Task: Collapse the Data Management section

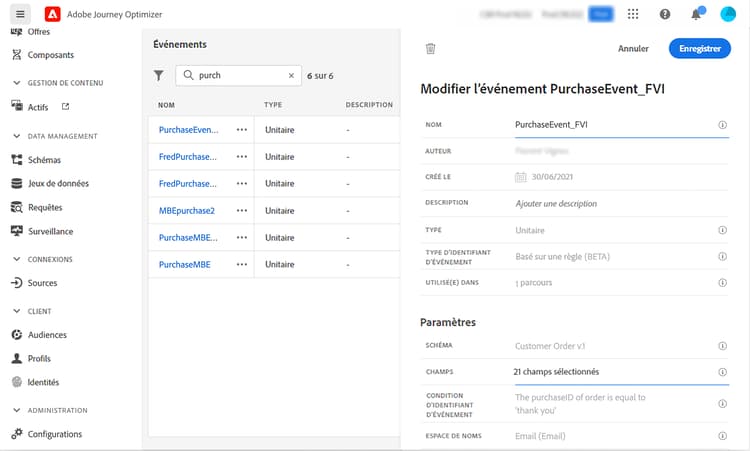Action: click(17, 136)
